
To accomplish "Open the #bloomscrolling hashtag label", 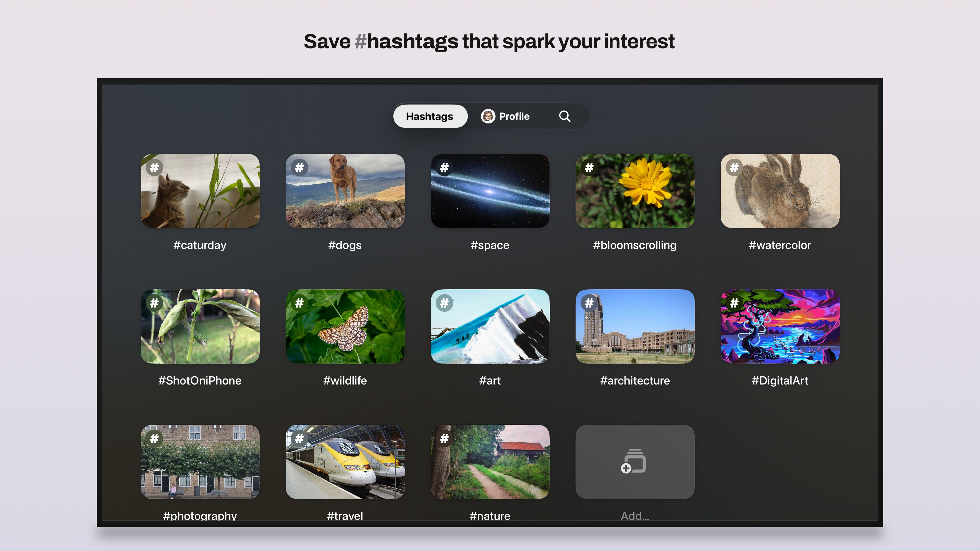I will tap(635, 245).
